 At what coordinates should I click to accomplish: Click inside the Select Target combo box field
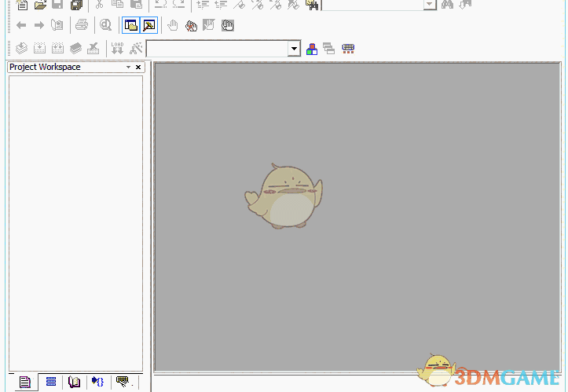pos(217,49)
